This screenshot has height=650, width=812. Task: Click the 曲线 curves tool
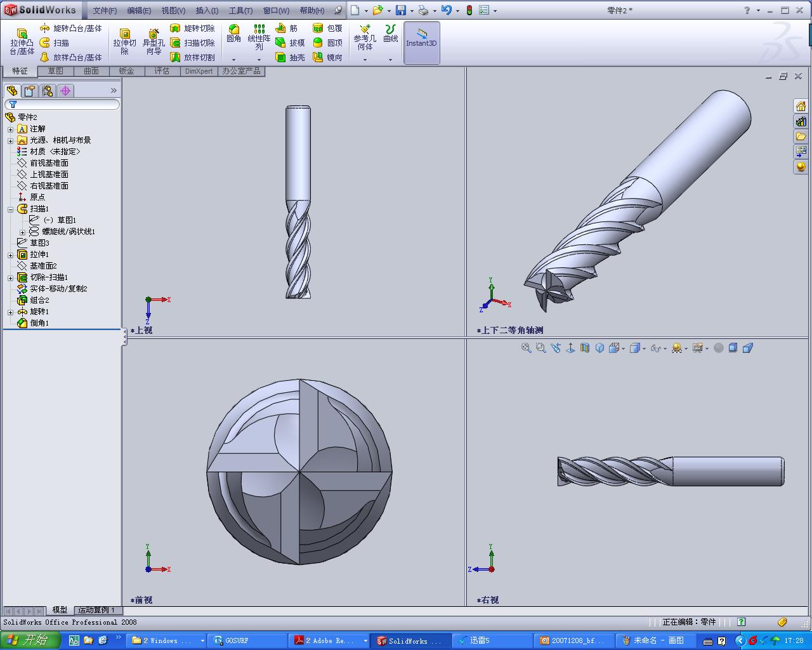click(x=391, y=34)
